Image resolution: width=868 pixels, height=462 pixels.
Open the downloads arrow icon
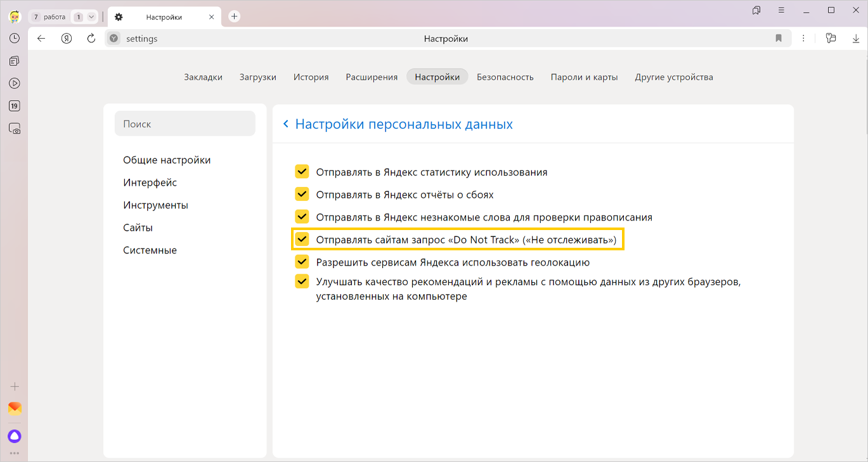point(856,39)
